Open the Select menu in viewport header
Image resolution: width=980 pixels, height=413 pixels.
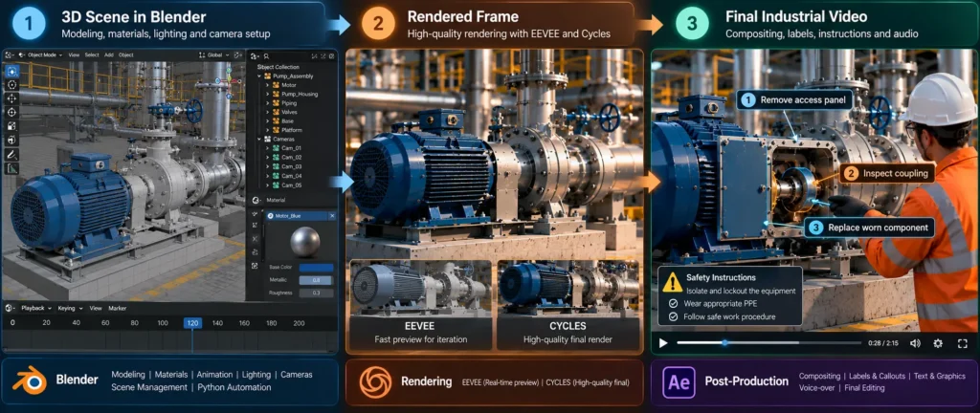point(92,54)
